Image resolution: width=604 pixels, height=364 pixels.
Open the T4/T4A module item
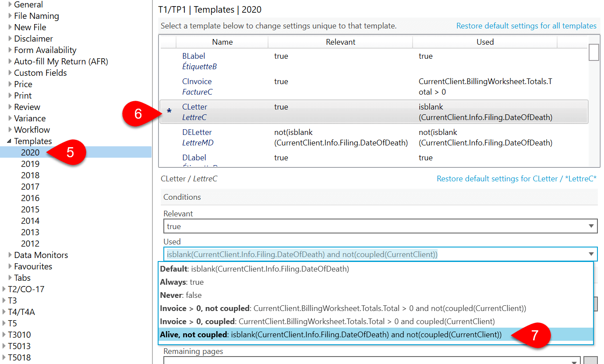(x=21, y=312)
